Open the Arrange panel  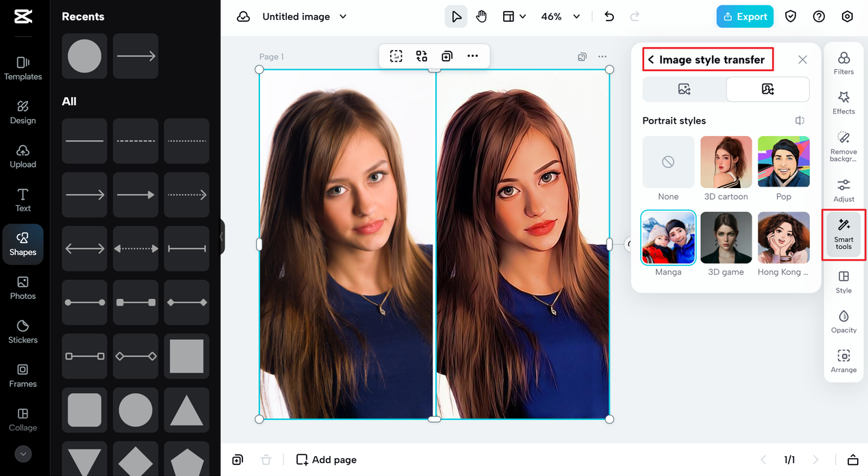click(x=843, y=361)
